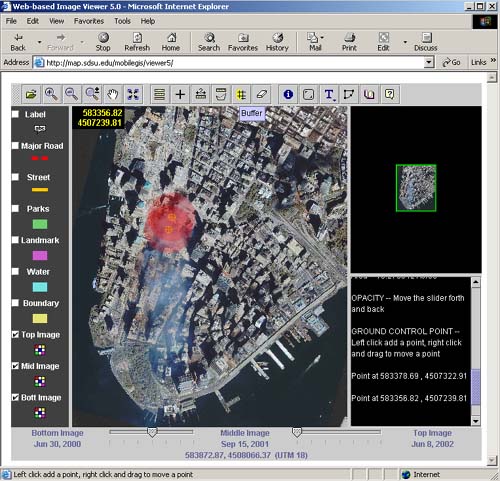Viewport: 500px width, 481px height.
Task: Open the browser History button
Action: tap(277, 42)
